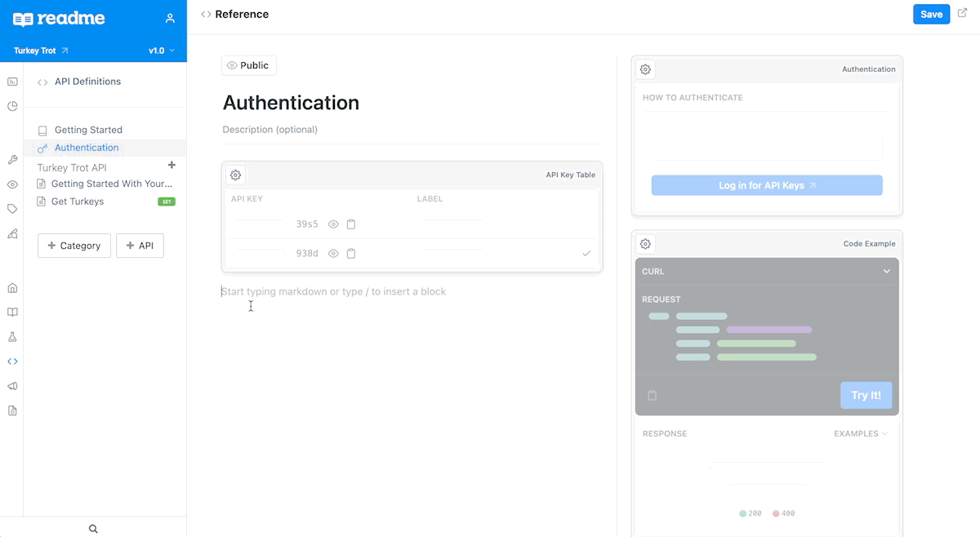Open the EXAMPLES dropdown in Response panel
Screen dimensions: 980x537
pos(860,433)
